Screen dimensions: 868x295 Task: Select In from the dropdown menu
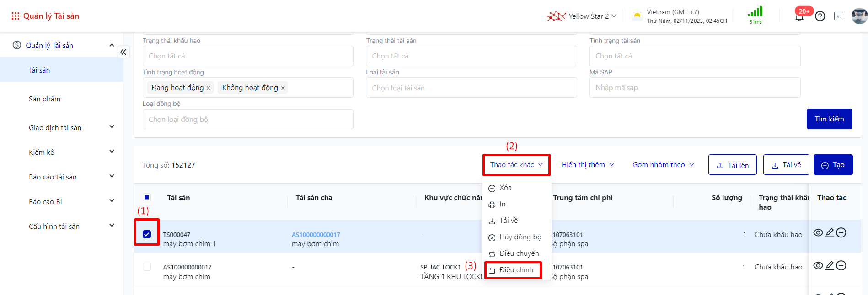[517, 204]
